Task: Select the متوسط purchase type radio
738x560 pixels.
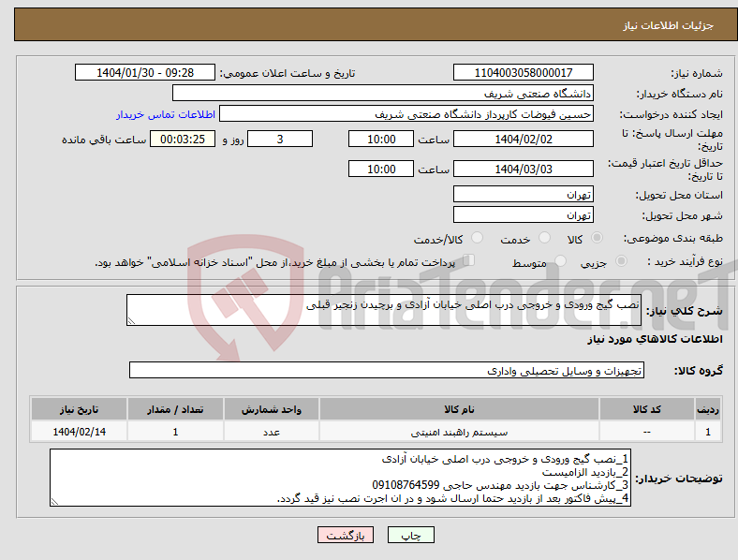Action: tap(561, 260)
